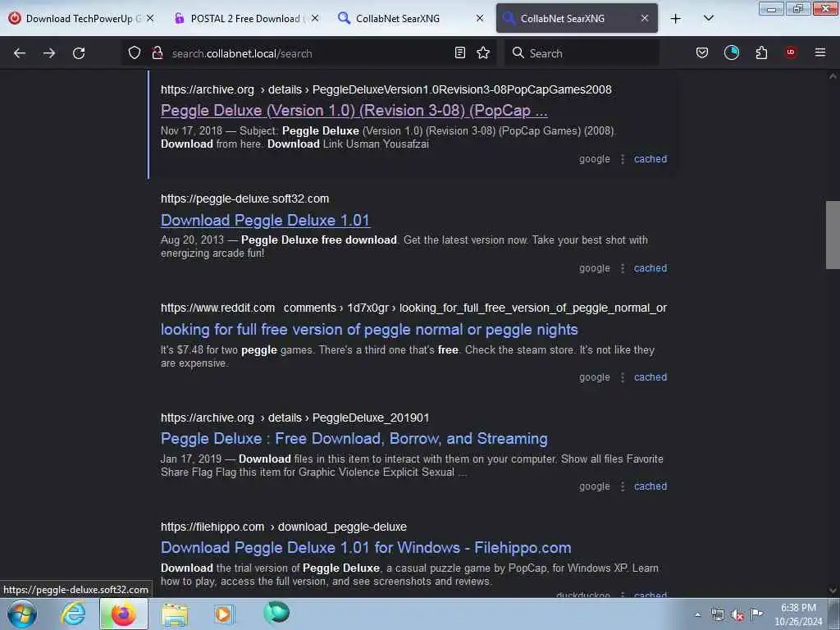Click the muted volume tray icon
This screenshot has width=840, height=630.
(737, 615)
